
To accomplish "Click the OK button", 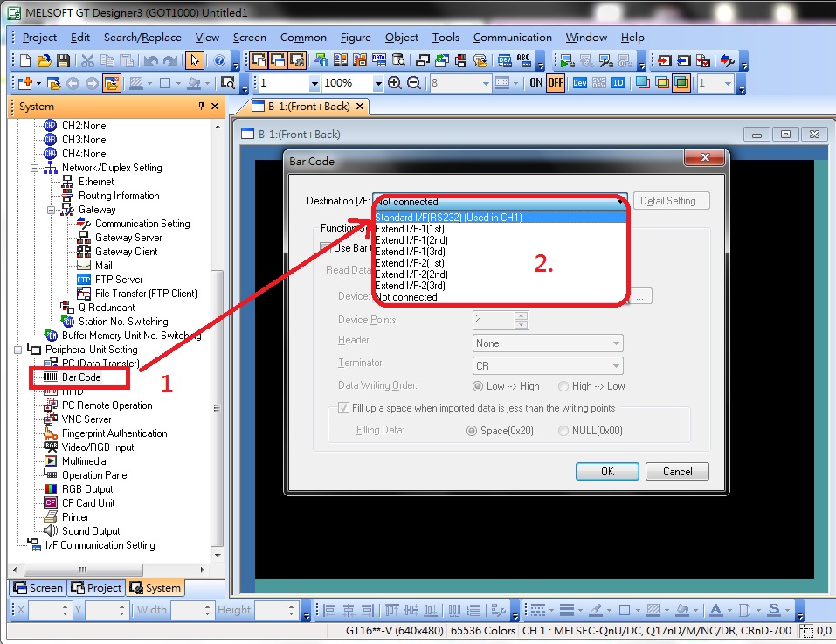I will pos(607,471).
